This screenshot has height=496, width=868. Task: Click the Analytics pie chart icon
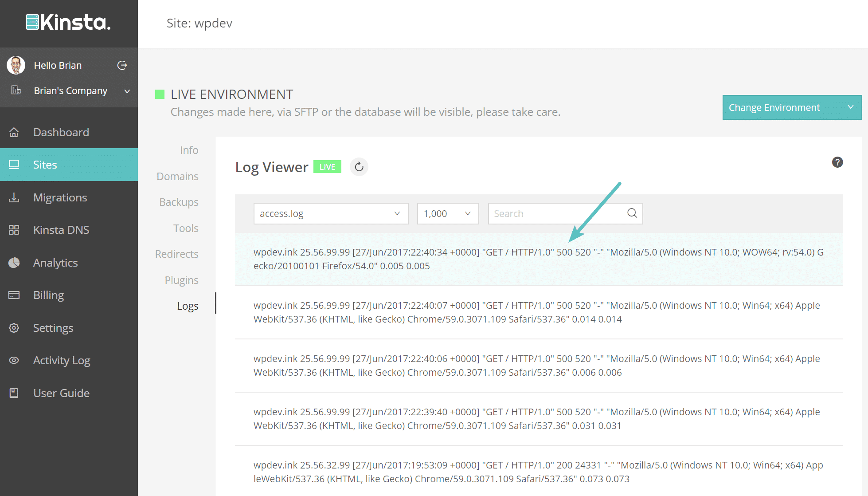point(14,263)
